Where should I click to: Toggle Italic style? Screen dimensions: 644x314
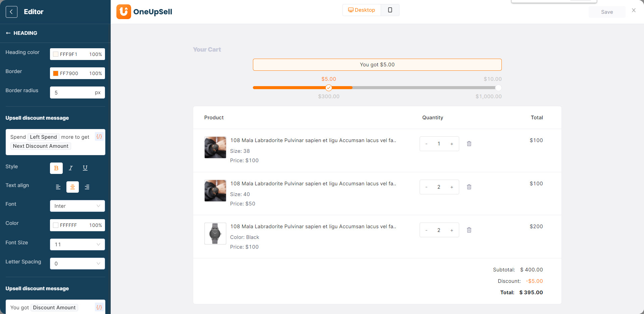click(71, 168)
